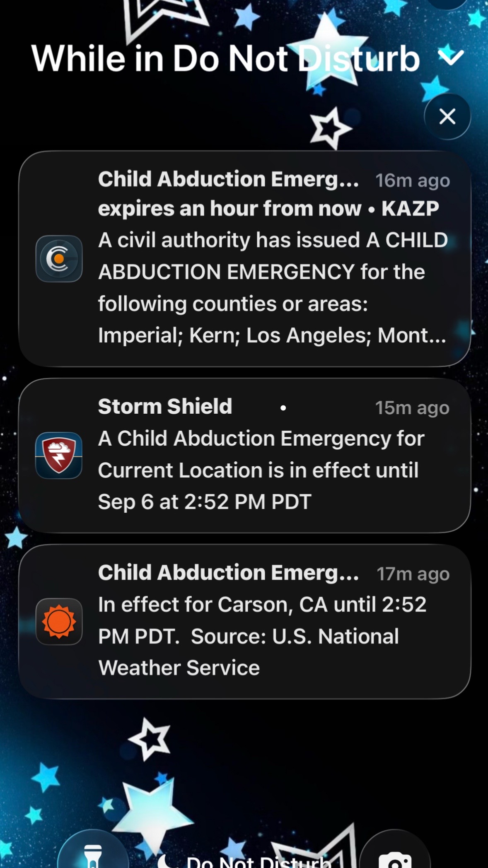Screen dimensions: 488x868
Task: Tap the Imperial; Kern; Los Angeles counties line
Action: click(272, 335)
